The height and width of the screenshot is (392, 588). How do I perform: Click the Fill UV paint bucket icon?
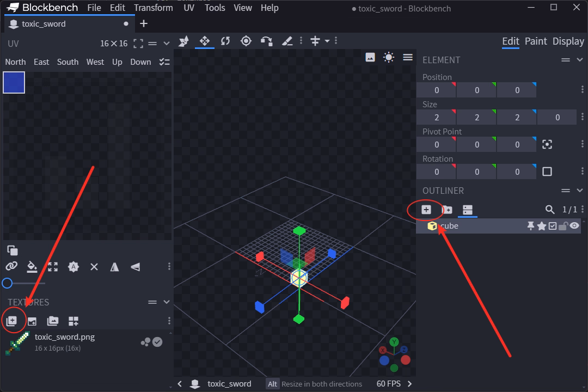pos(32,267)
